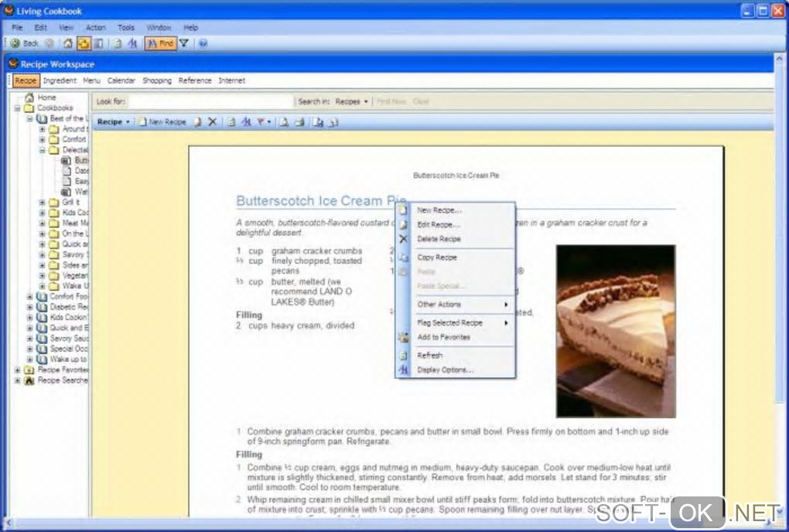The width and height of the screenshot is (789, 532).
Task: Switch to the Calendar tab
Action: tap(121, 80)
